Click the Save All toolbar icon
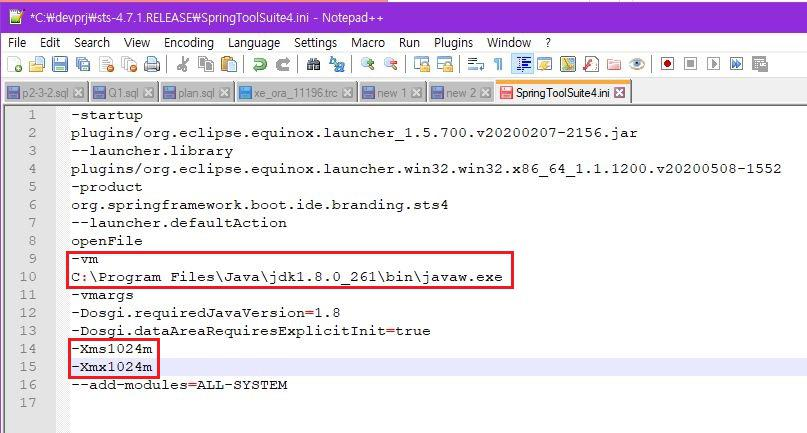807x433 pixels. (x=83, y=64)
